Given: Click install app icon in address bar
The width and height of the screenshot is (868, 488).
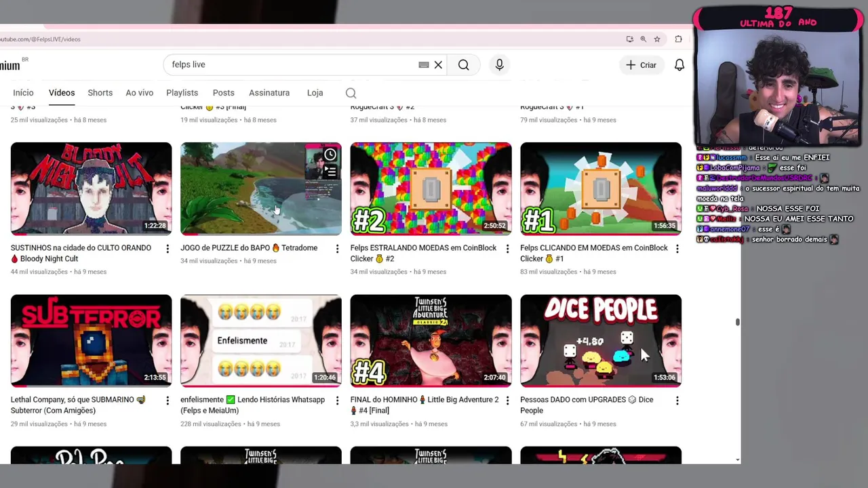Looking at the screenshot, I should 629,39.
